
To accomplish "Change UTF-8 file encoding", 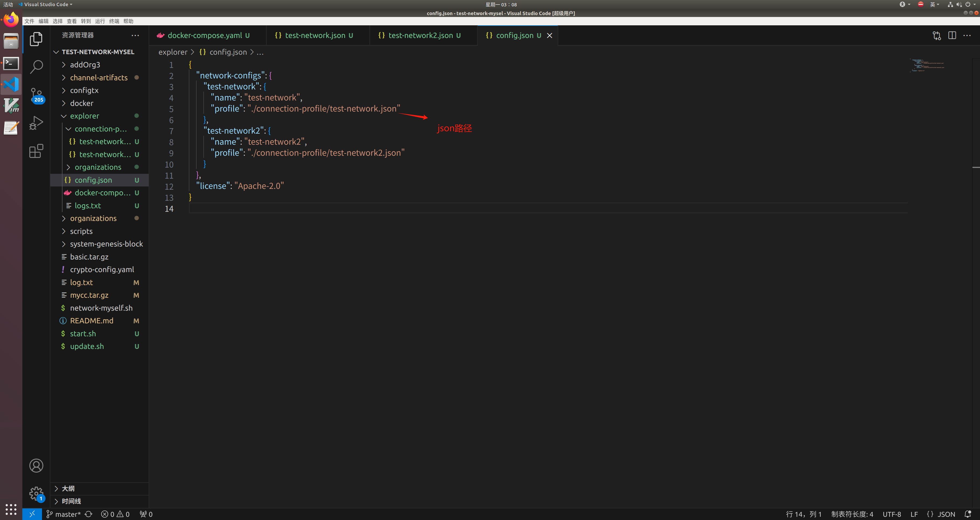I will tap(891, 514).
